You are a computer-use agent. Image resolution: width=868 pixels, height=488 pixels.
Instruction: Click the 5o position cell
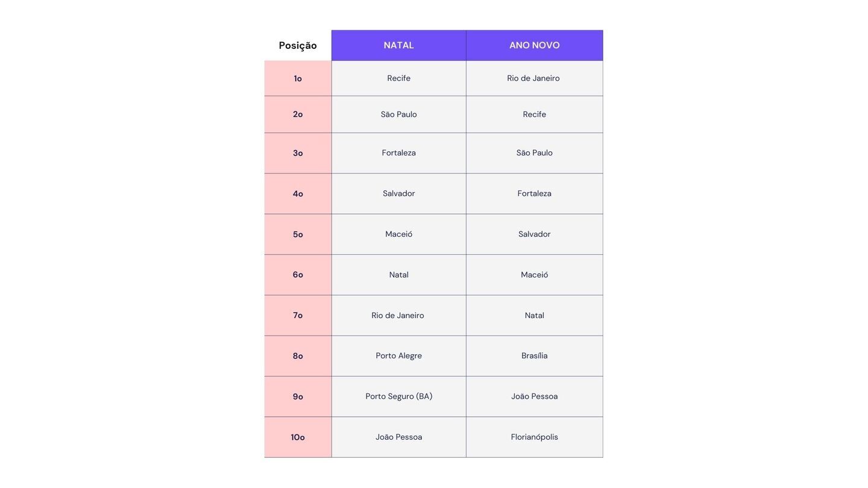point(298,234)
